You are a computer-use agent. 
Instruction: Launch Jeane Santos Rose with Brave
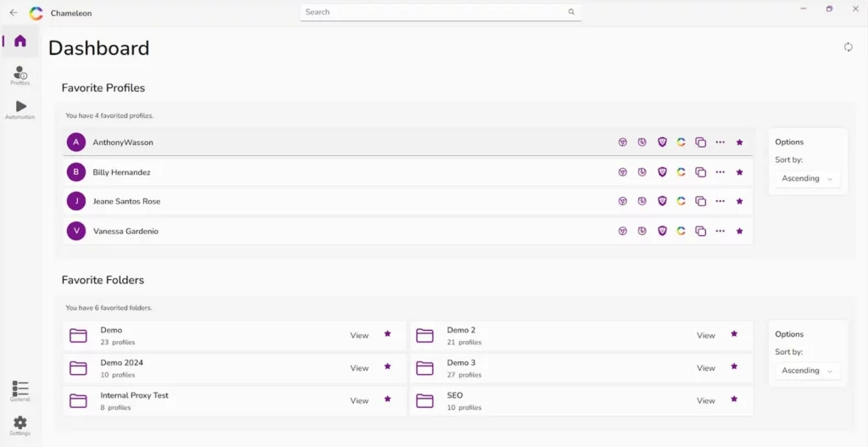pyautogui.click(x=662, y=202)
